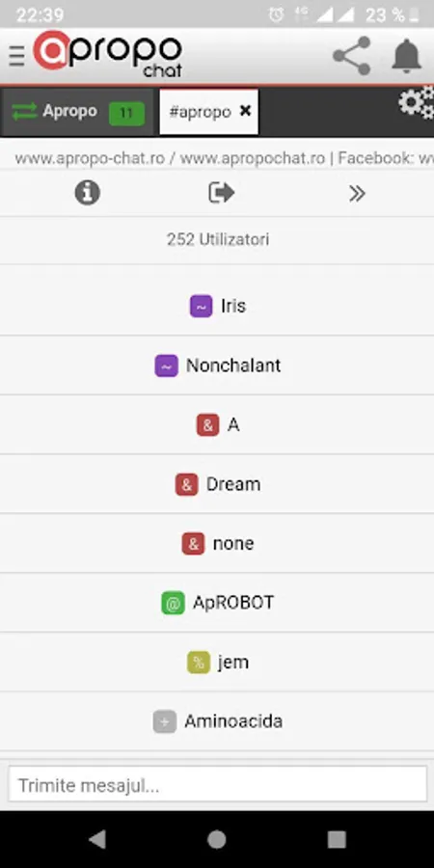
Task: Open user Dream's entry
Action: 217,484
